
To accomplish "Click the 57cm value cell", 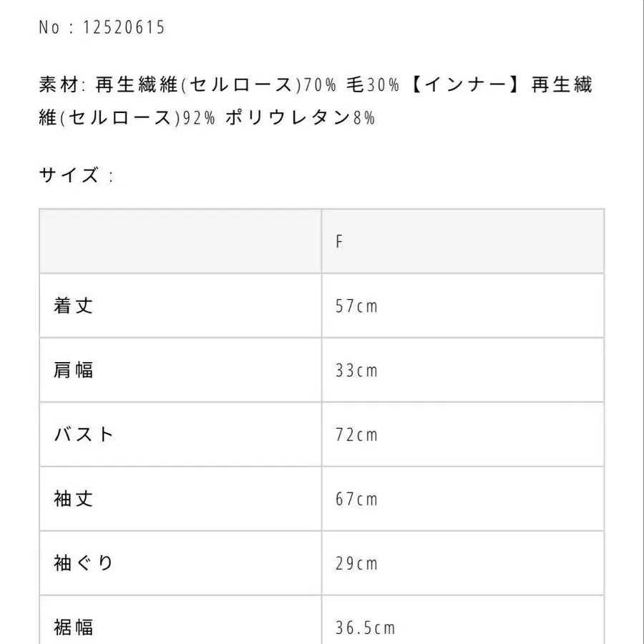I will pyautogui.click(x=356, y=306).
